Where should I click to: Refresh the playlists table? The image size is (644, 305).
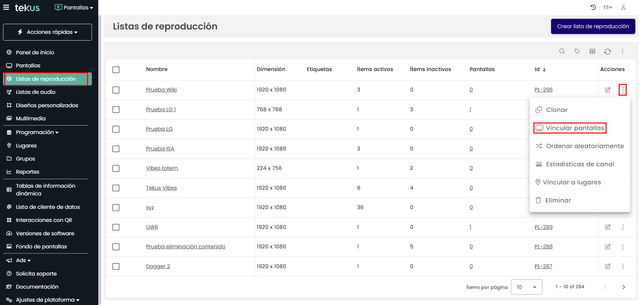(607, 52)
